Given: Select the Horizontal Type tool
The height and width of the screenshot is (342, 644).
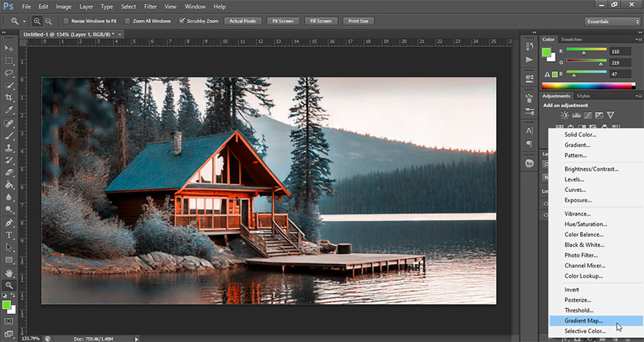Looking at the screenshot, I should tap(10, 235).
